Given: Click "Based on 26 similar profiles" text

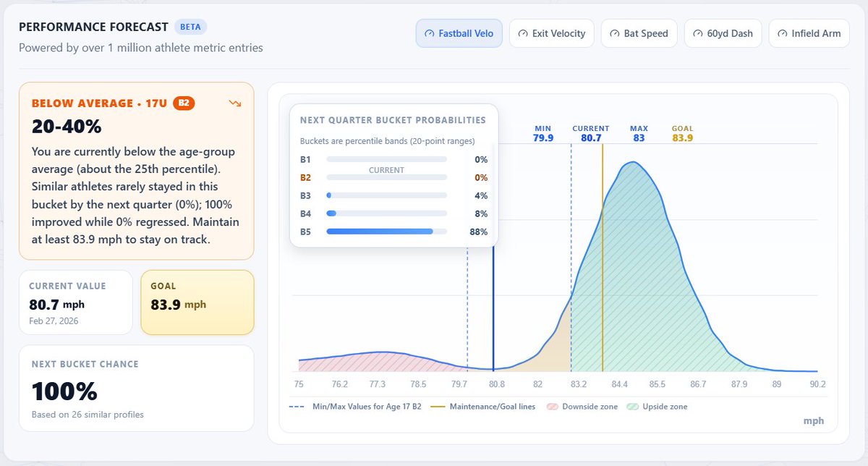Looking at the screenshot, I should tap(88, 415).
